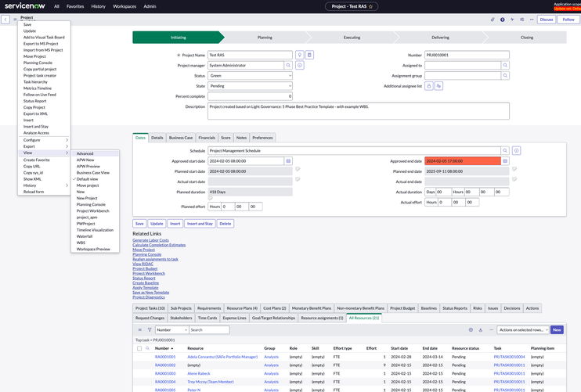Open the Number search field dropdown
581x392 pixels.
pyautogui.click(x=172, y=330)
